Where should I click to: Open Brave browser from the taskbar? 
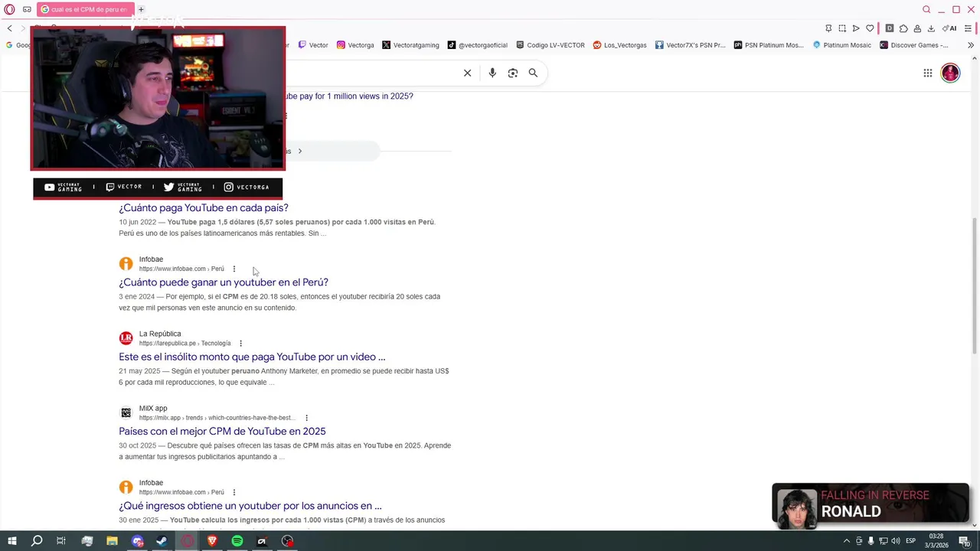click(x=212, y=541)
